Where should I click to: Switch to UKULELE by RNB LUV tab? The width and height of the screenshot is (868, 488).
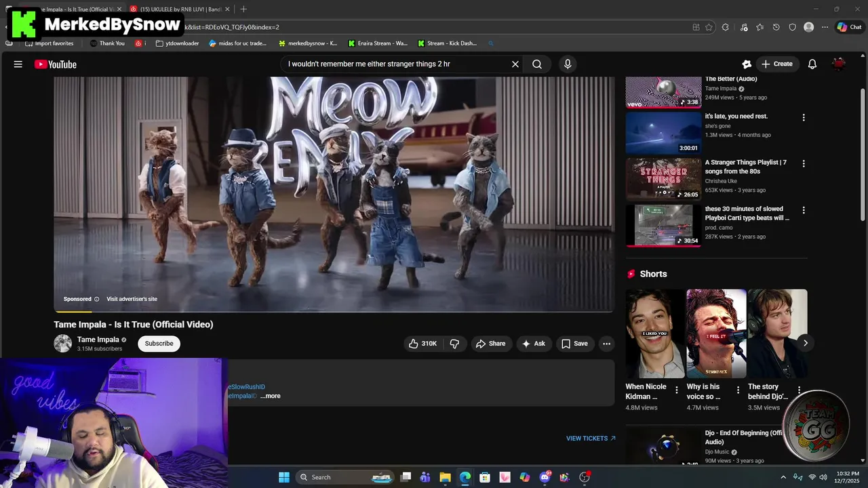tap(179, 9)
